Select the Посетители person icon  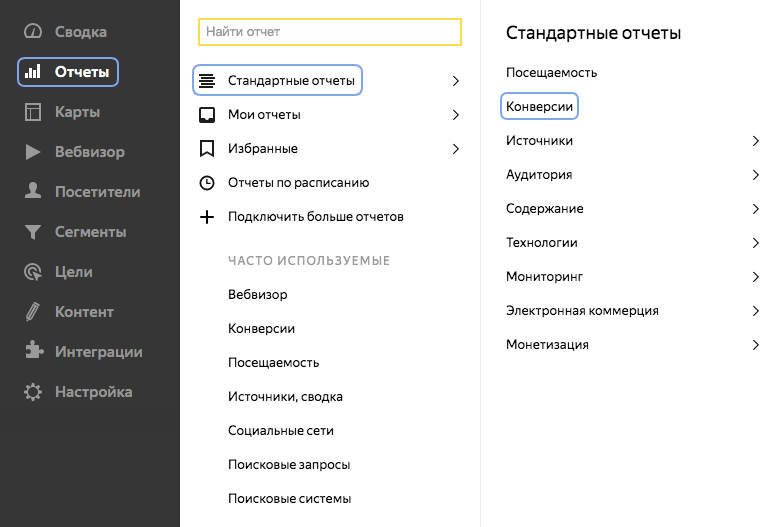pyautogui.click(x=34, y=191)
